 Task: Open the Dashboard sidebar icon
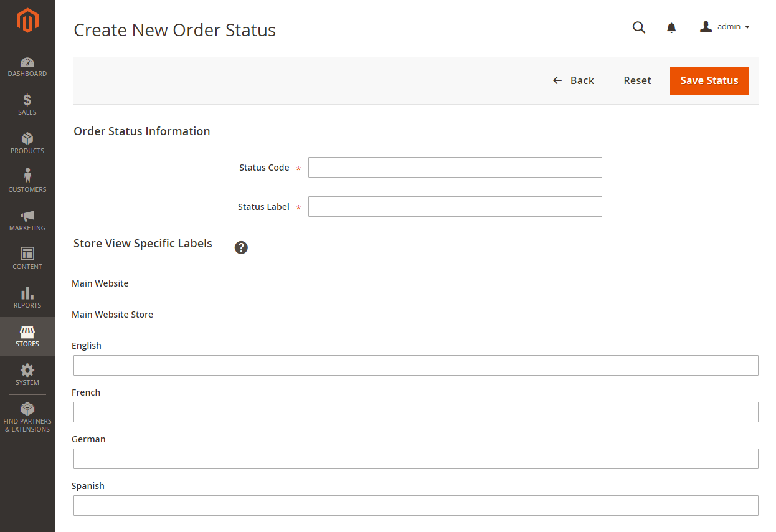coord(27,67)
